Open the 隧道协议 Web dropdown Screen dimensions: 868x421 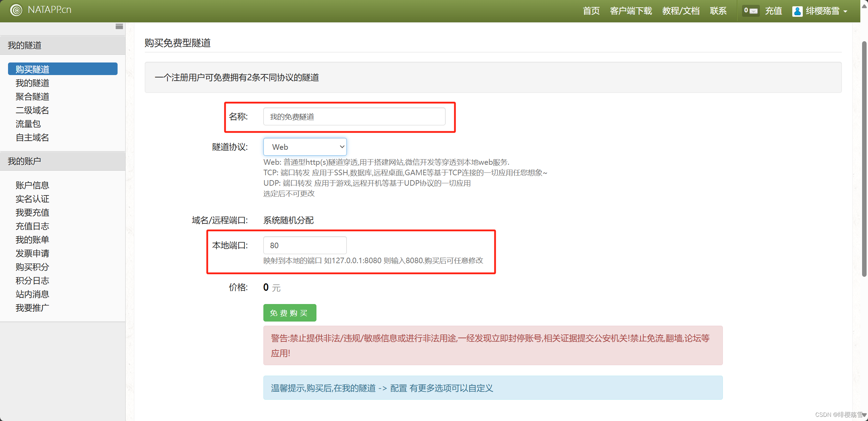(305, 147)
